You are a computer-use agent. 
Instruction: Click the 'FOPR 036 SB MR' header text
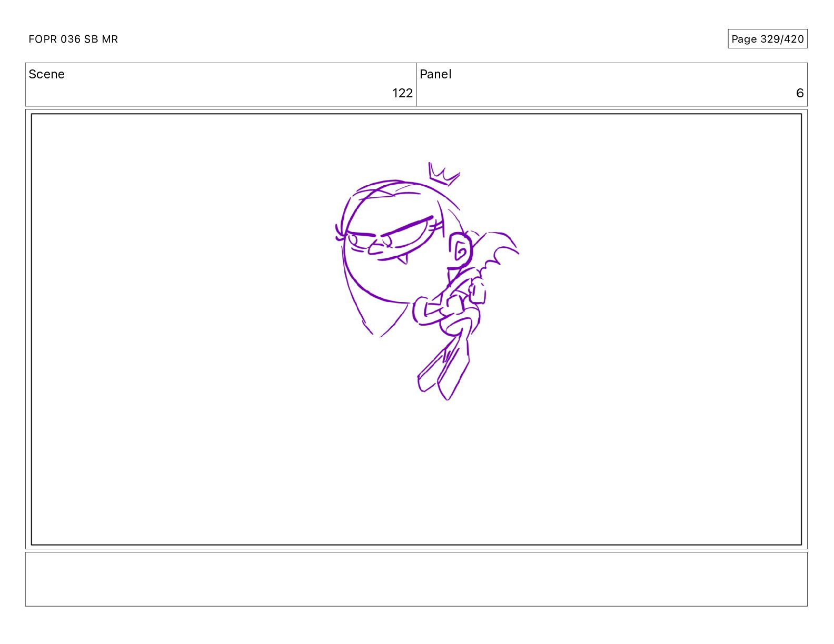[x=73, y=39]
